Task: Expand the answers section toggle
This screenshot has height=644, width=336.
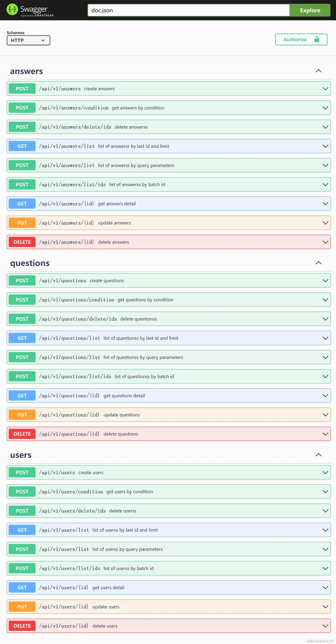Action: click(319, 71)
